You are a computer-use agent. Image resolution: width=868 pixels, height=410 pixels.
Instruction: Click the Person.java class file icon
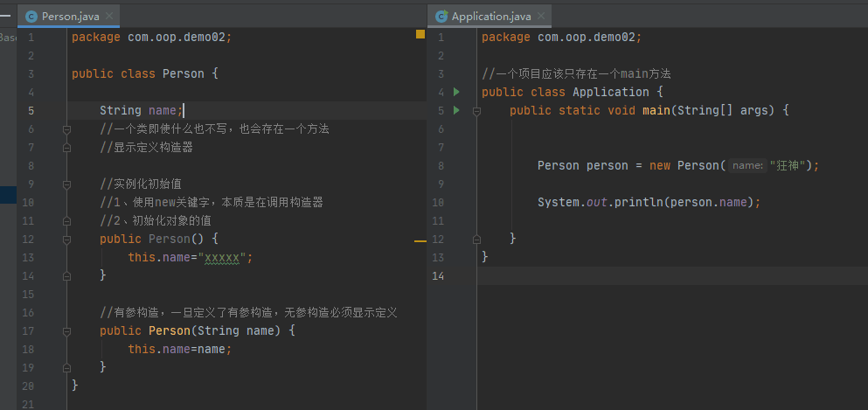(31, 17)
